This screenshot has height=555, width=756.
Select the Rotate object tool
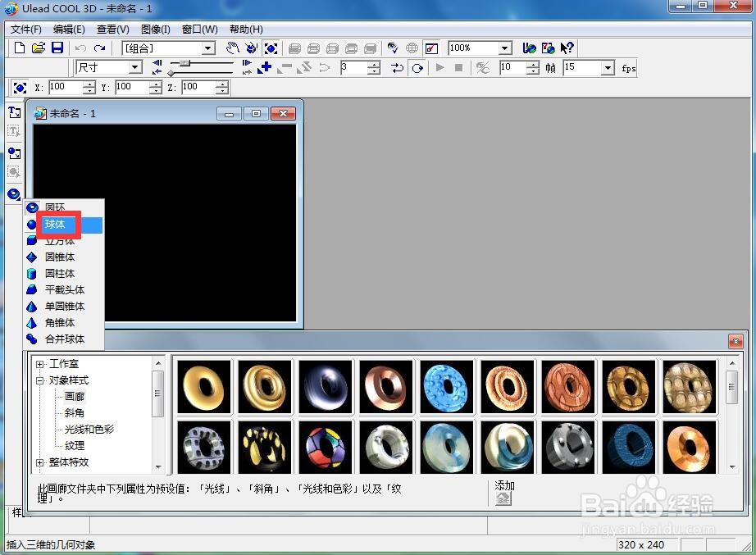point(251,48)
